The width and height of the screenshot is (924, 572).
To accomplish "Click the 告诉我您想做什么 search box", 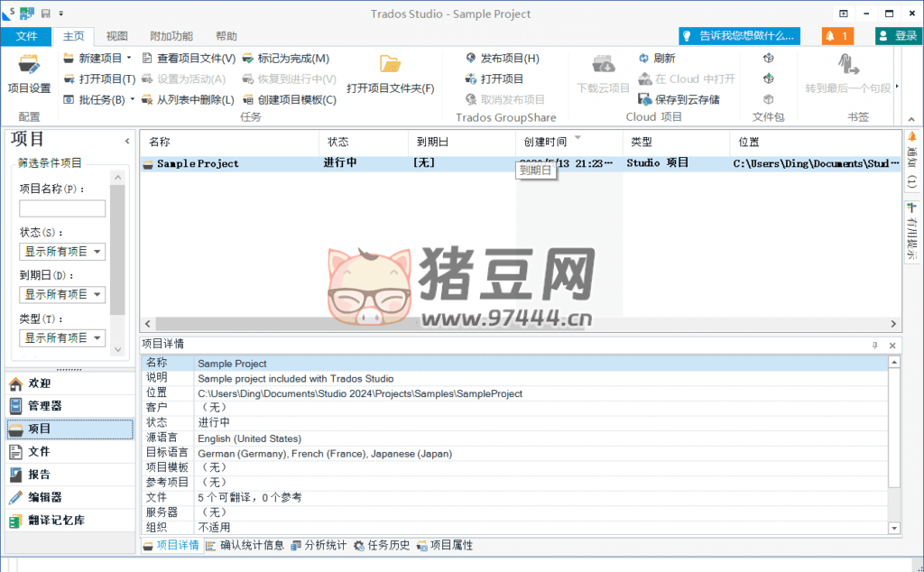I will tap(739, 36).
